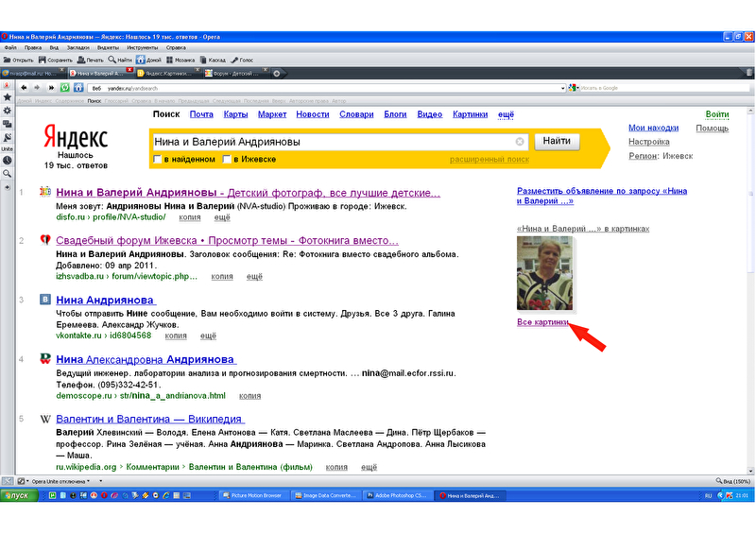This screenshot has width=756, height=534.
Task: Open the History clock panel in sidebar
Action: point(8,161)
